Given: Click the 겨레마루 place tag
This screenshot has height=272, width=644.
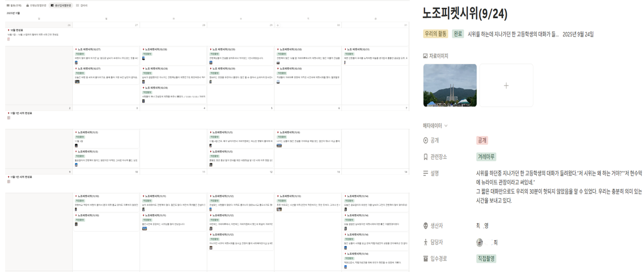Looking at the screenshot, I should [x=486, y=157].
